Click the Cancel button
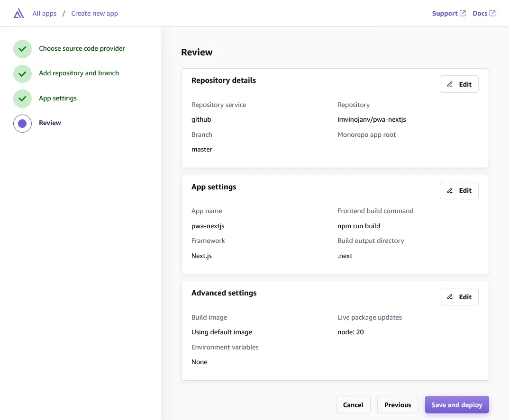Viewport: 509px width, 420px height. tap(353, 405)
